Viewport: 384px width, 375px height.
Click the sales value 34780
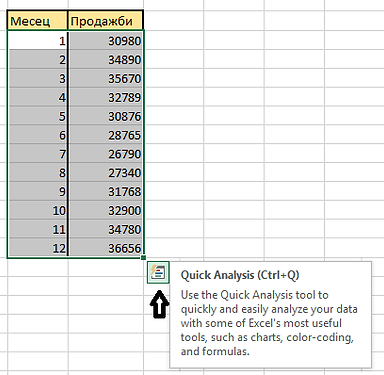pyautogui.click(x=106, y=229)
